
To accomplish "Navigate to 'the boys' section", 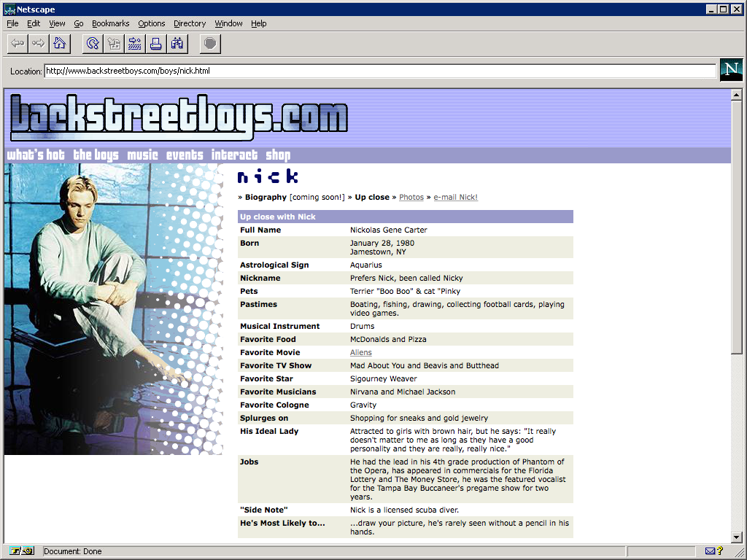I will [96, 155].
